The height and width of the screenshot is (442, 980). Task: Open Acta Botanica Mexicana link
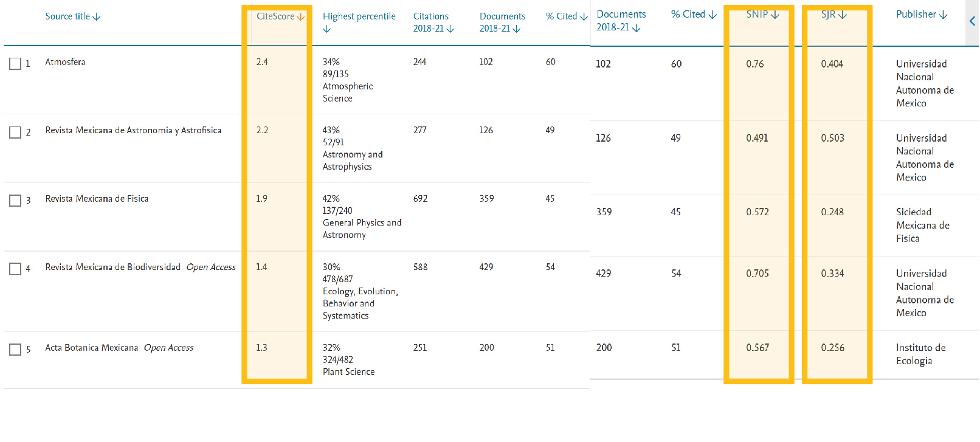click(x=91, y=348)
